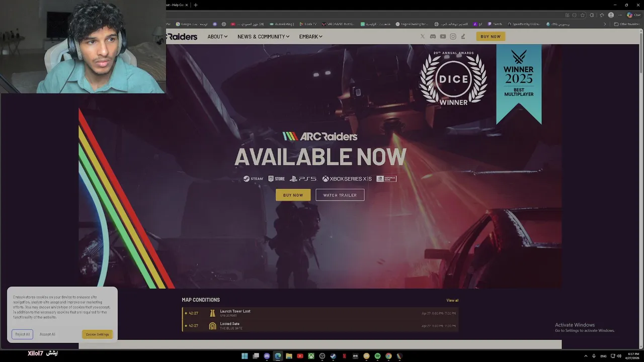The height and width of the screenshot is (362, 644).
Task: Click the ARC Raiders logo in header
Action: pyautogui.click(x=182, y=36)
